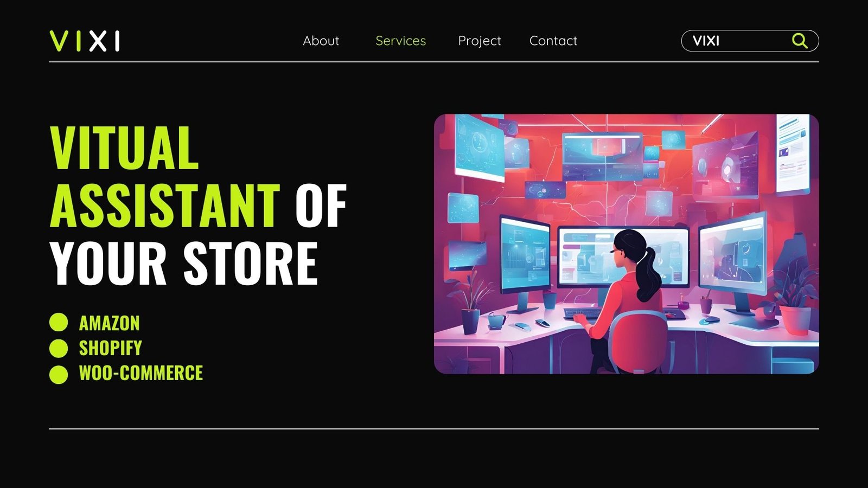Click the center monitor in the illustration
This screenshot has width=868, height=488.
pyautogui.click(x=623, y=256)
